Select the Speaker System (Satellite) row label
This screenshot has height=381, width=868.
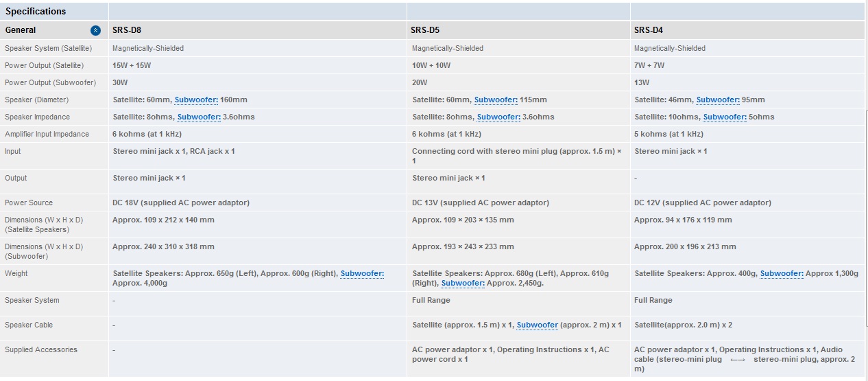click(x=48, y=48)
